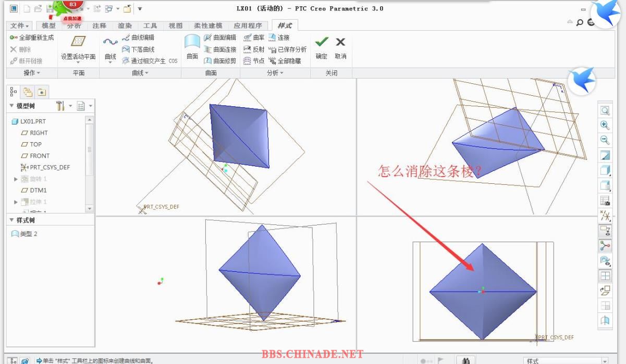Toggle curve display icon
This screenshot has width=626, height=364.
(x=605, y=246)
